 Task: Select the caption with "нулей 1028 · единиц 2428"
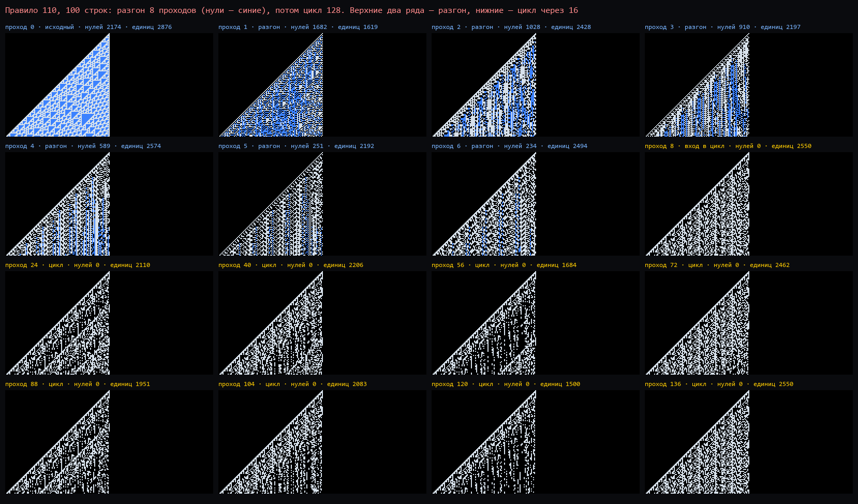[511, 27]
